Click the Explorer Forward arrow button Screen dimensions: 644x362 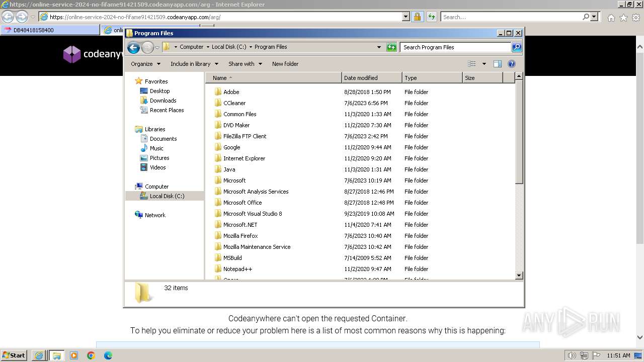pos(147,47)
